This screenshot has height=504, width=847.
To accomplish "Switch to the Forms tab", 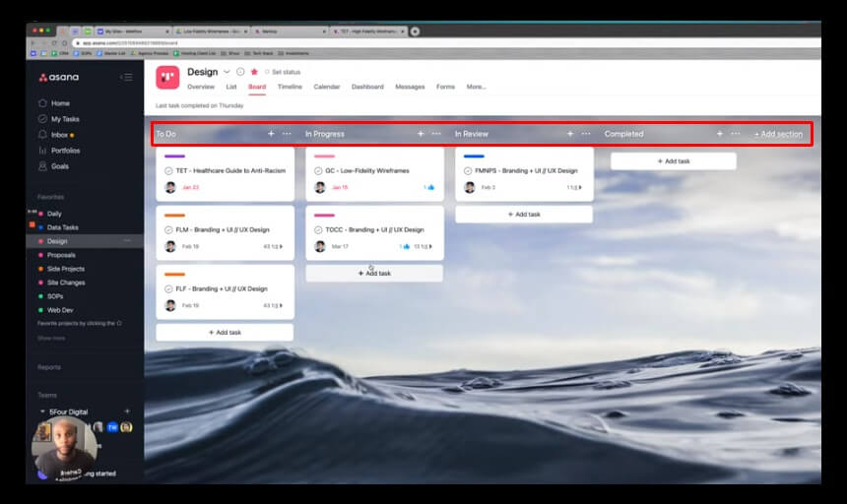I will coord(445,87).
